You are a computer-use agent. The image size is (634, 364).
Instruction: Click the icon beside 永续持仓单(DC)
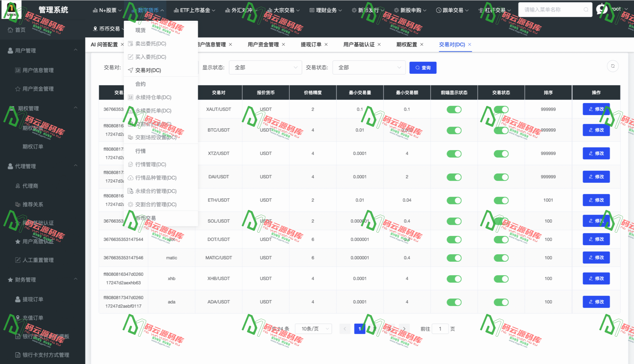pos(131,97)
